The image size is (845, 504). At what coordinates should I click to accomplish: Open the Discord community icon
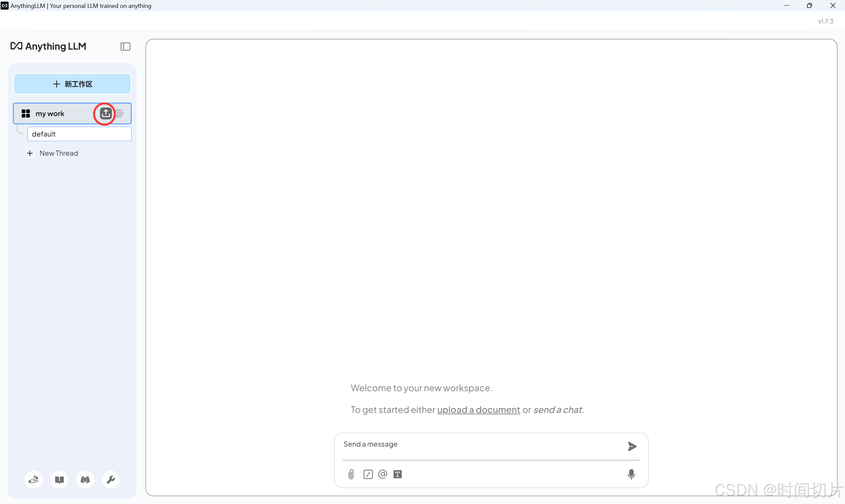click(85, 480)
